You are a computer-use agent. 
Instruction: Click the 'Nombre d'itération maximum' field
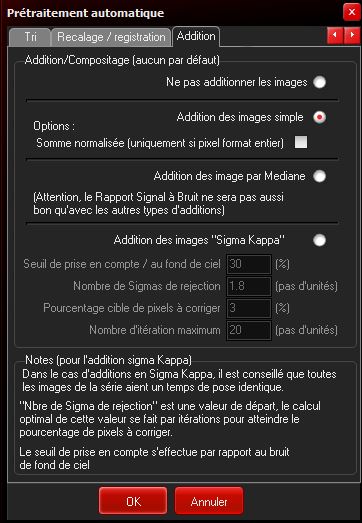[x=249, y=330]
